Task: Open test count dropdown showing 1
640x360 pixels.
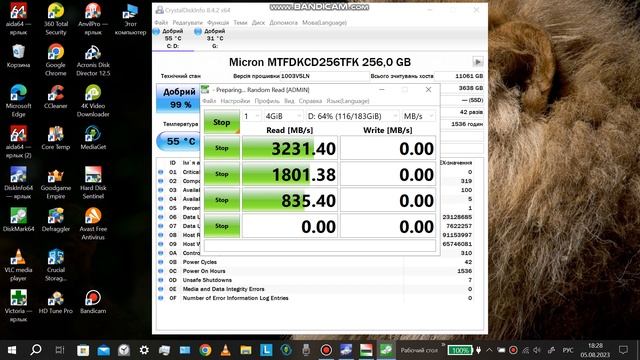Action: pyautogui.click(x=251, y=116)
